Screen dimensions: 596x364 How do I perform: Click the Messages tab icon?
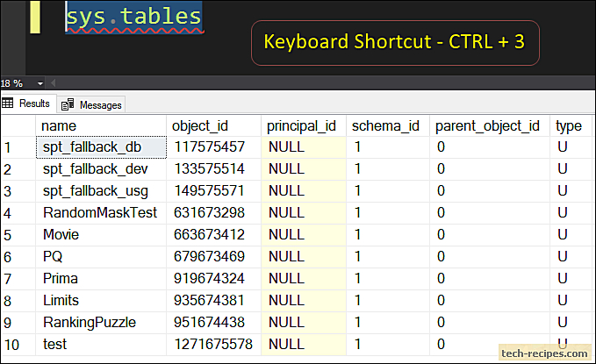point(68,104)
